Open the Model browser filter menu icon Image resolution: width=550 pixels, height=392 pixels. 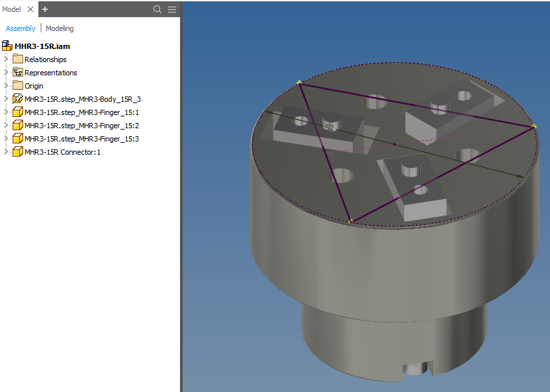[171, 9]
